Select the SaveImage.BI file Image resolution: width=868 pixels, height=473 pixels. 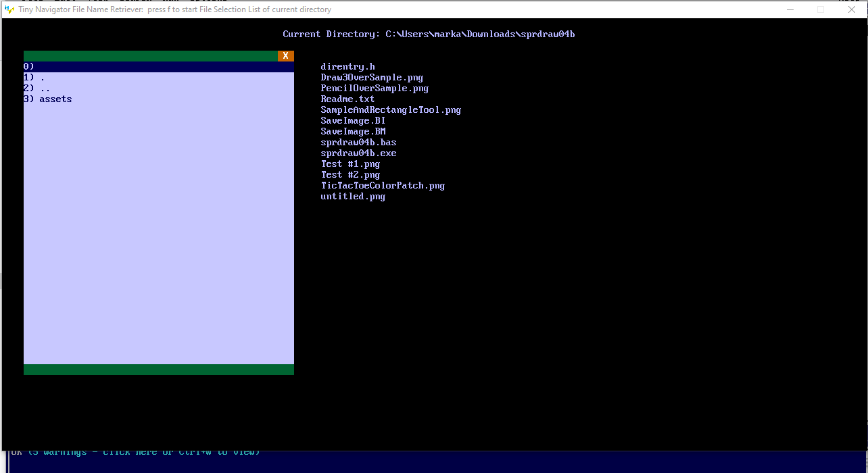(x=353, y=121)
